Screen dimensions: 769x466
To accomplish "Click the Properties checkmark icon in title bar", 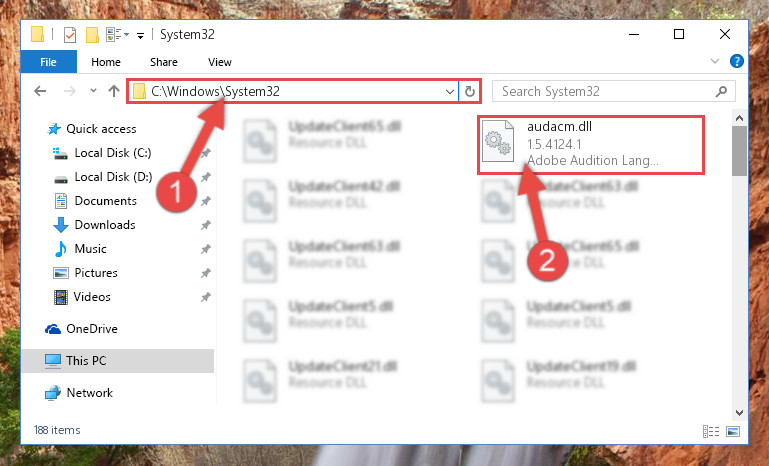I will (70, 35).
